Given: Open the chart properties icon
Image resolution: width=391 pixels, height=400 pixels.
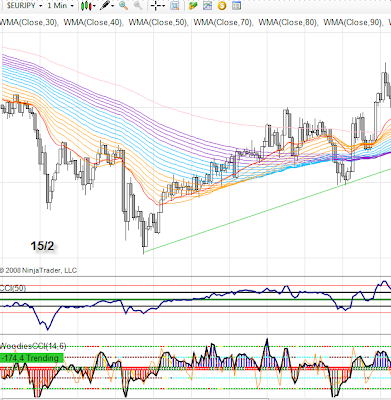Looking at the screenshot, I should click(236, 6).
